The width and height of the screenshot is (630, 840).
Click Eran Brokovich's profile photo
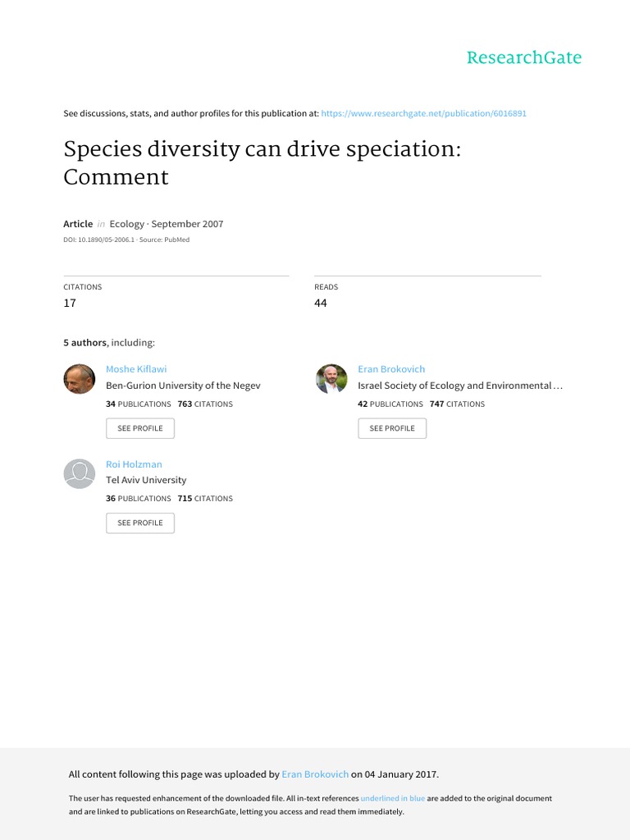tap(331, 379)
